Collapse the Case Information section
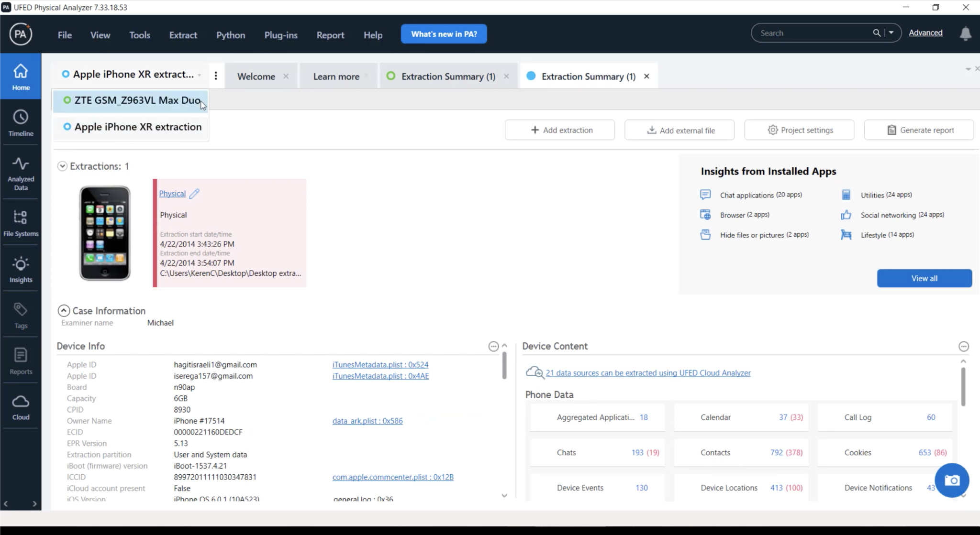Viewport: 980px width, 535px height. [x=64, y=311]
